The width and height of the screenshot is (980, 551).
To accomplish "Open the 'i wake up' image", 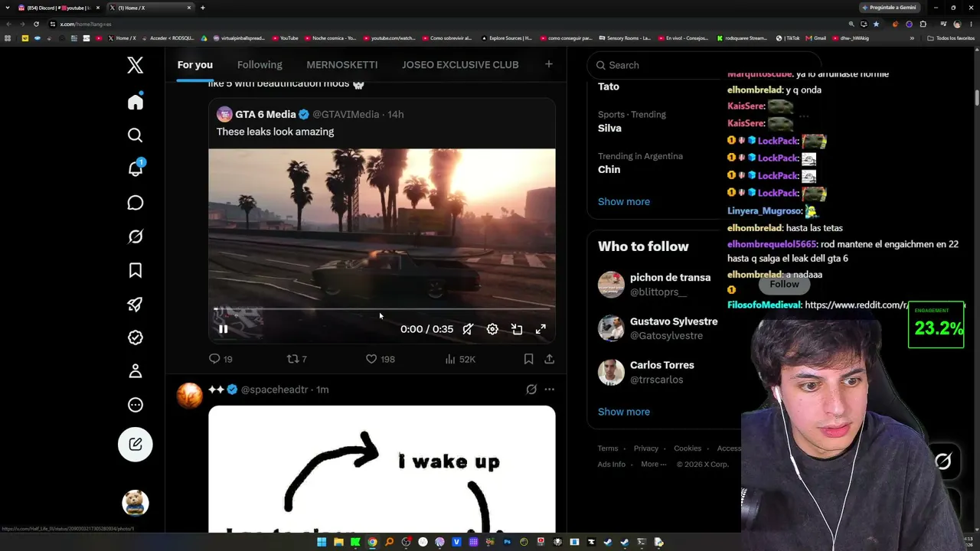I will (x=382, y=468).
